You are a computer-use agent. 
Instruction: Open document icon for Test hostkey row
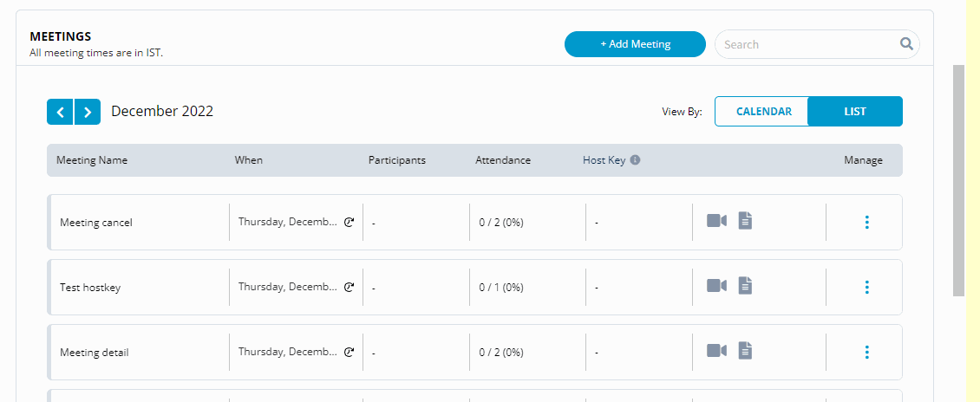pyautogui.click(x=745, y=286)
